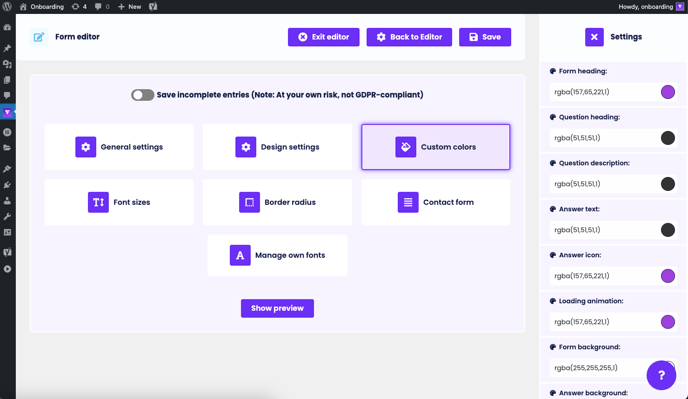This screenshot has height=399, width=688.
Task: Open Border radius tile
Action: 277,202
